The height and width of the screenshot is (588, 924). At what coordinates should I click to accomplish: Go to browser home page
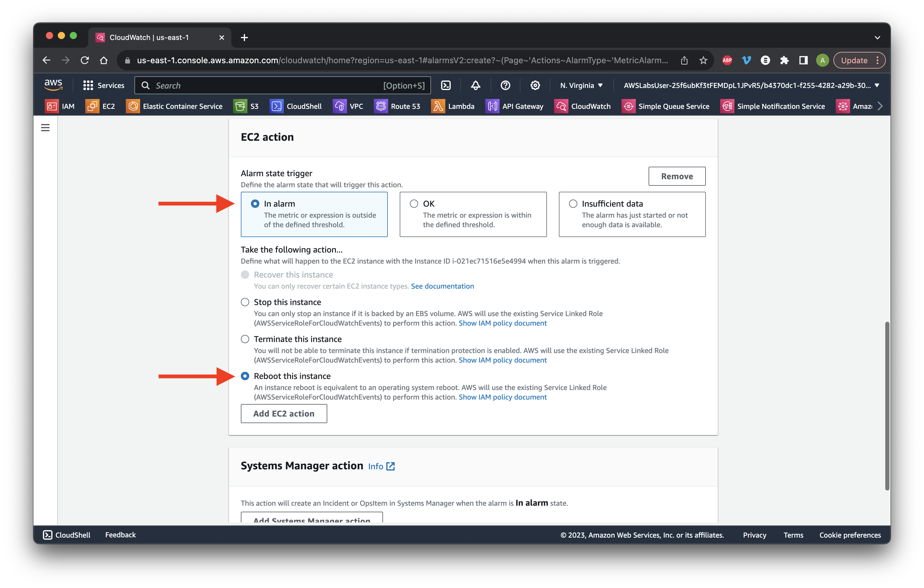pyautogui.click(x=104, y=60)
